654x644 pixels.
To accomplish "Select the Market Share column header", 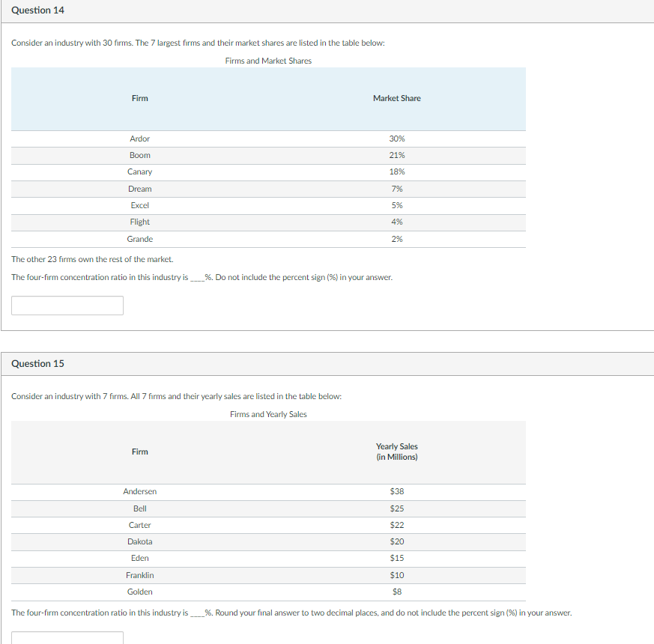I will click(397, 97).
